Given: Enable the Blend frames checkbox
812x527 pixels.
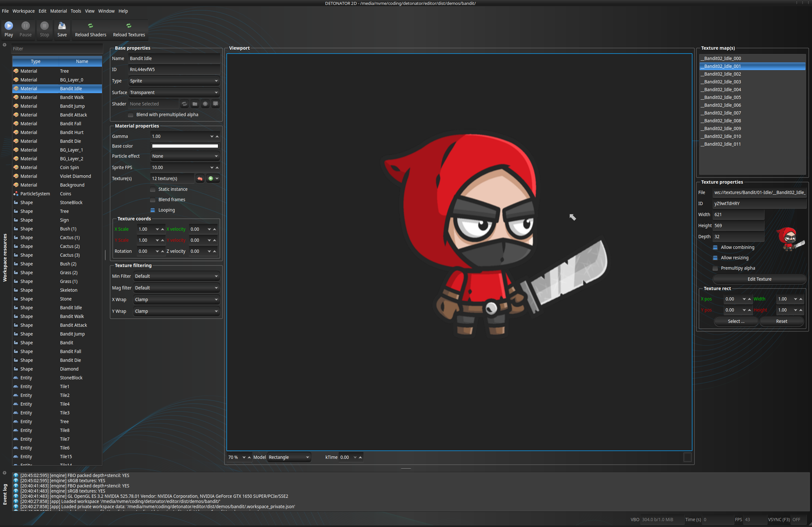Looking at the screenshot, I should coord(153,200).
